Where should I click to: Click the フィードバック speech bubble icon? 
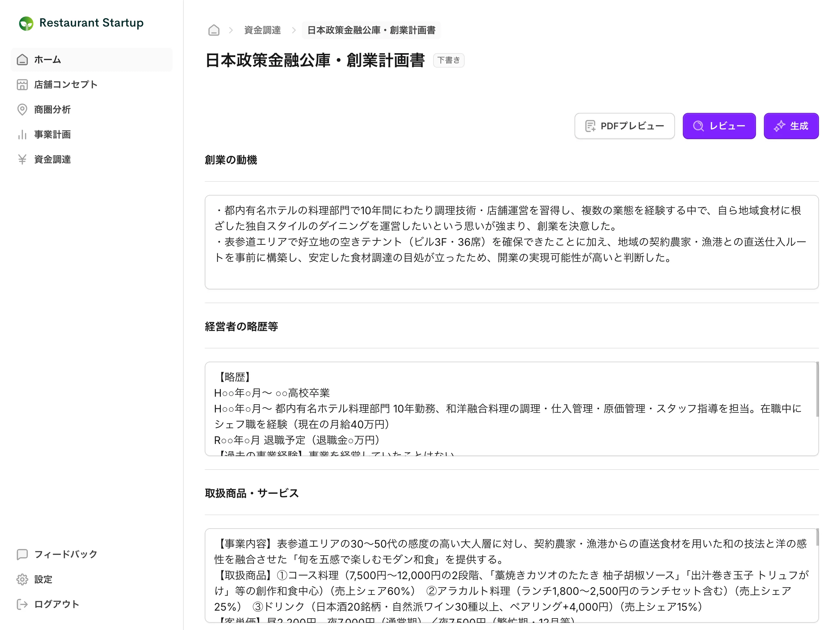(22, 555)
